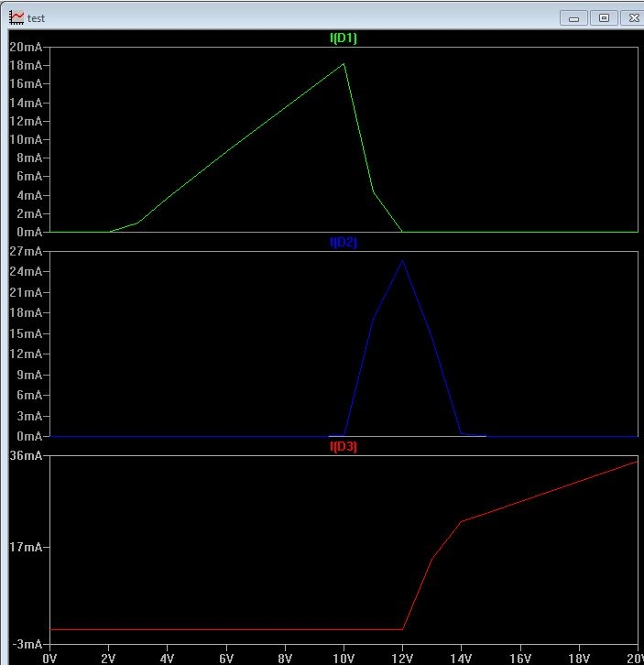
Task: Click the 10V horizontal axis label
Action: click(x=344, y=659)
